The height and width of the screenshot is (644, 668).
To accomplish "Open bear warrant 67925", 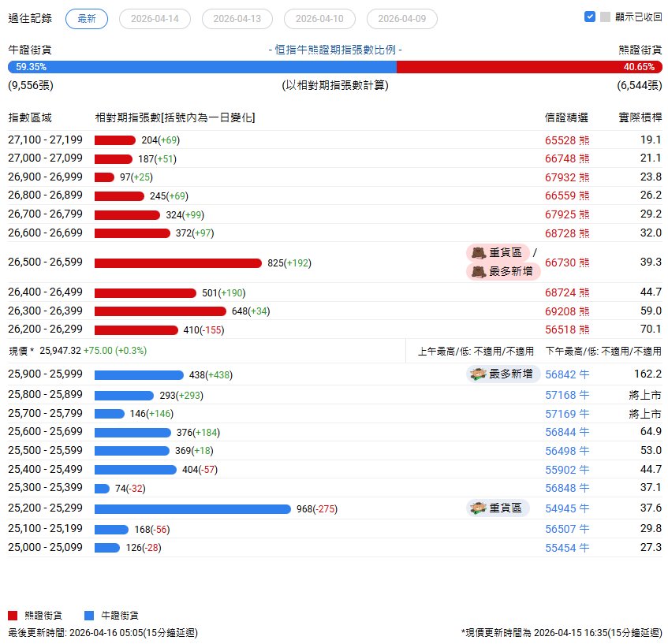I will [567, 214].
